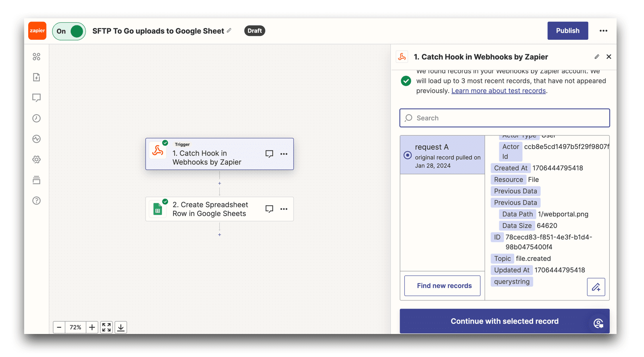Viewport: 644px width, 357px height.
Task: Click the Find new records button
Action: pos(442,286)
